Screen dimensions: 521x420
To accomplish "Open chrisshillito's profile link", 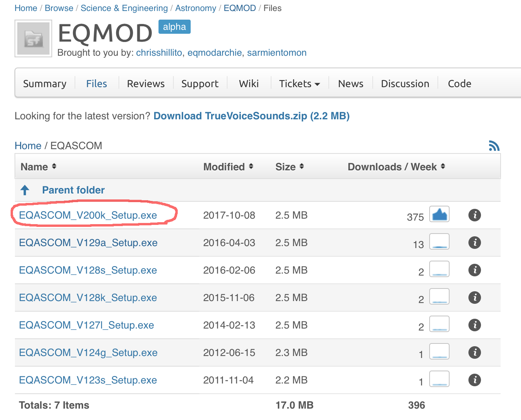I will pyautogui.click(x=159, y=53).
